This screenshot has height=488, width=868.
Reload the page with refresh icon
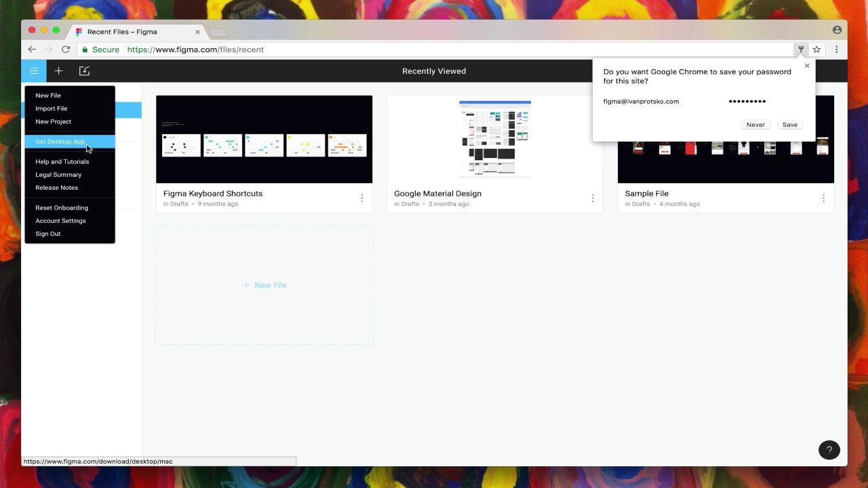click(66, 49)
